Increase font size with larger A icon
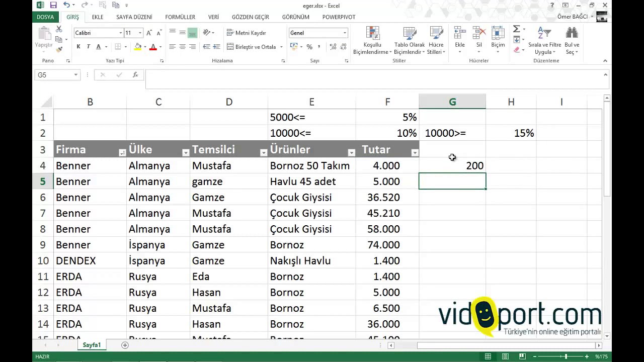This screenshot has width=644, height=362. (149, 33)
